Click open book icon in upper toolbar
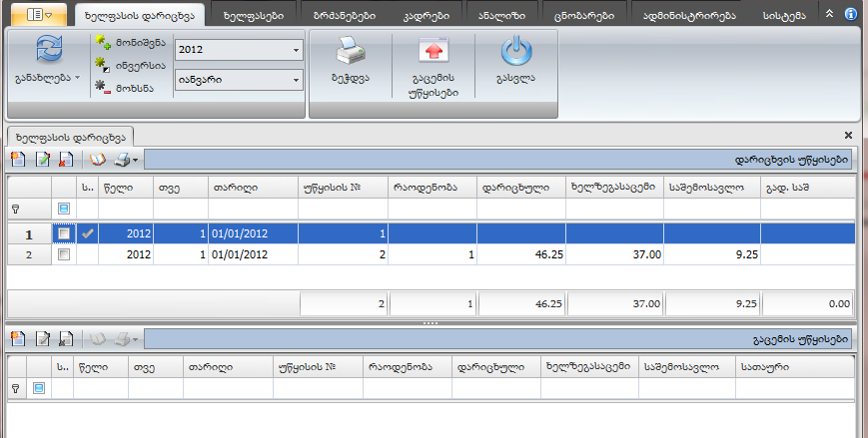868x438 pixels. [98, 160]
